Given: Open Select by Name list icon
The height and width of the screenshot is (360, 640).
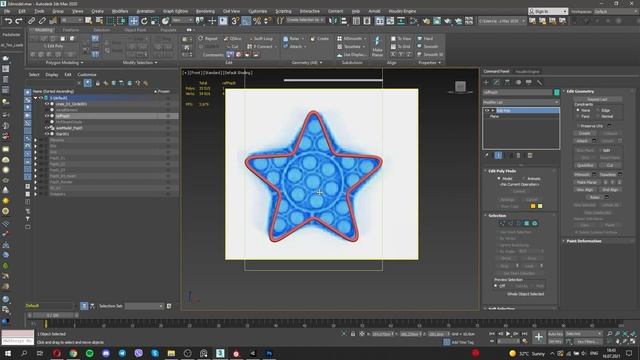Looking at the screenshot, I should pos(99,21).
